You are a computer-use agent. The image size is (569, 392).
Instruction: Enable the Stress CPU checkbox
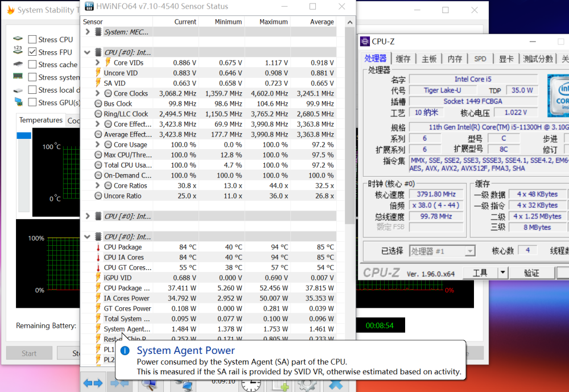[x=32, y=39]
